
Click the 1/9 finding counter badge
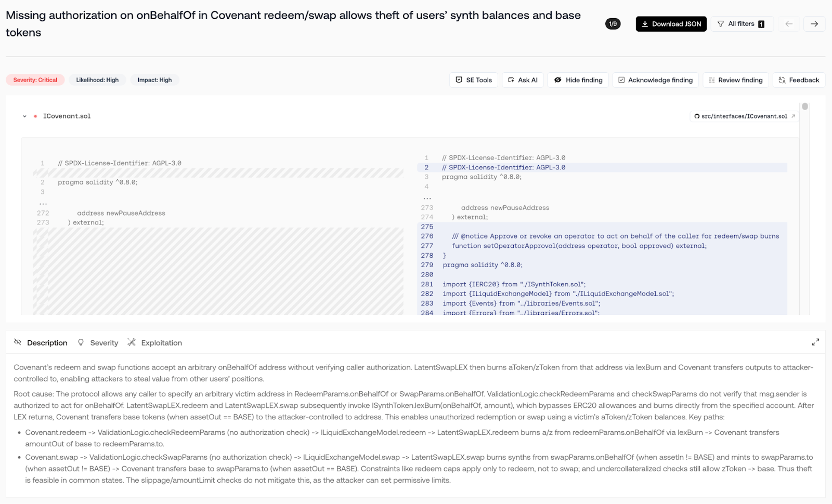coord(613,24)
